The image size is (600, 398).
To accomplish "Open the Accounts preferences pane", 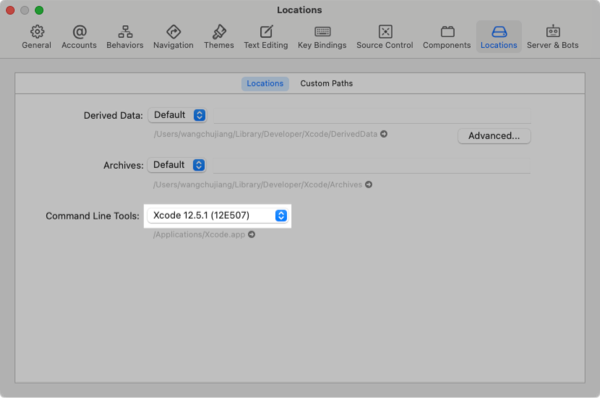I will click(79, 37).
